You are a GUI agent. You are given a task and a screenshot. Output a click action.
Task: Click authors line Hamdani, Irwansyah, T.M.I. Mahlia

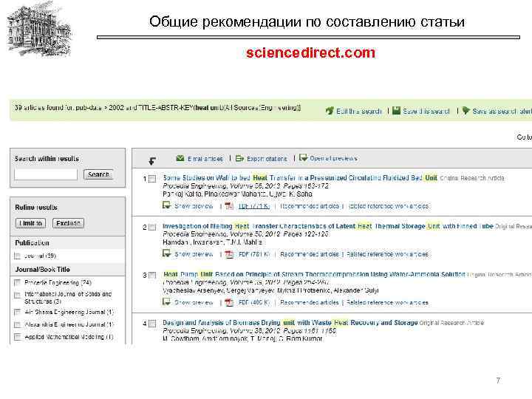[x=212, y=242]
